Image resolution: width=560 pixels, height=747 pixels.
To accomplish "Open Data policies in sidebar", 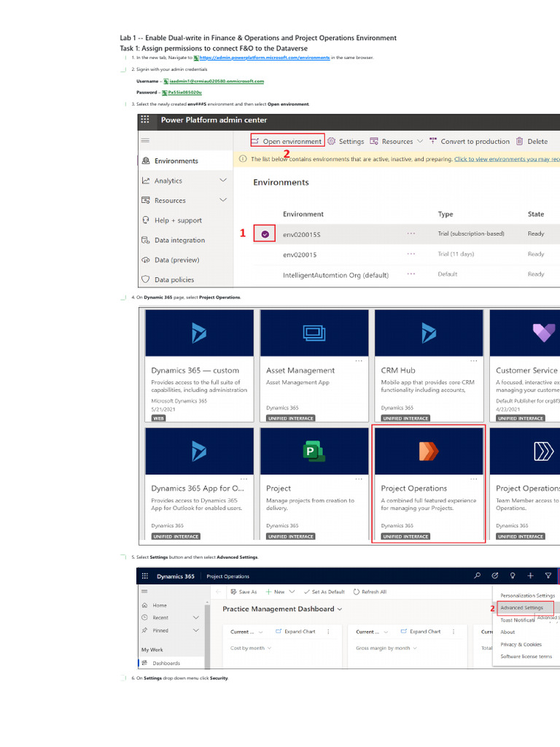I will point(174,279).
